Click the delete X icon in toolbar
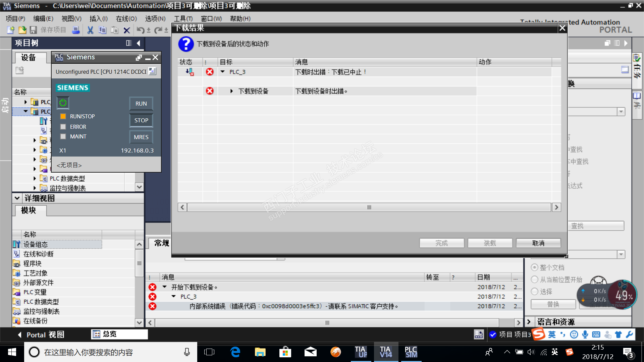Viewport: 644px width, 362px height. point(126,31)
